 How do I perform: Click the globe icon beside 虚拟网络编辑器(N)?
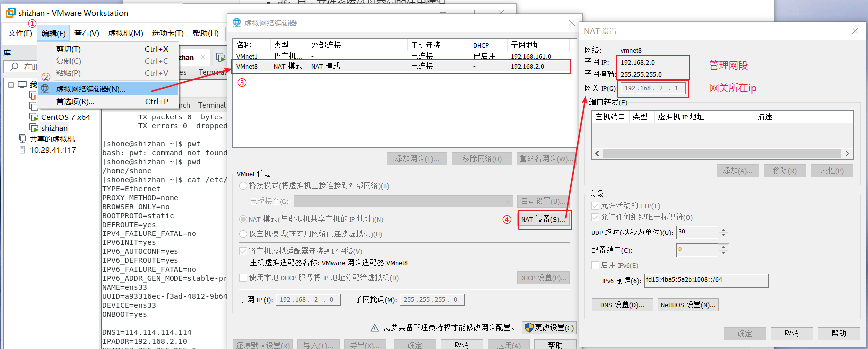coord(45,89)
